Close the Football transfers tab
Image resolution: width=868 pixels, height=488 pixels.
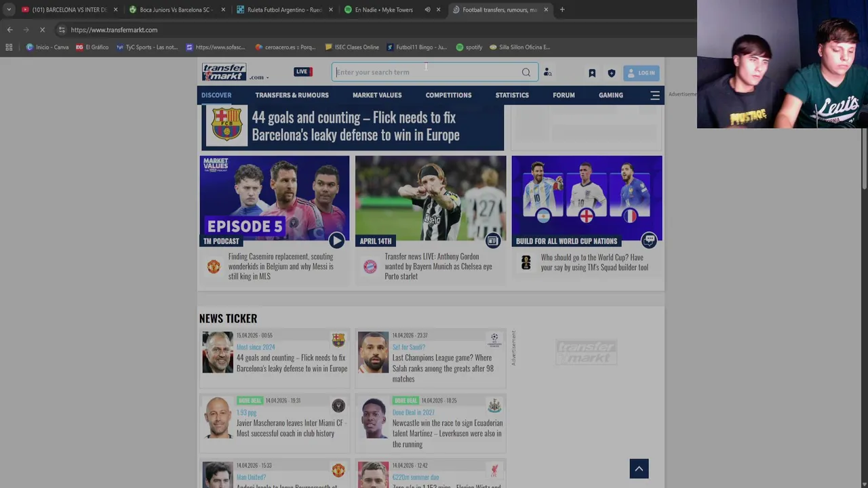tap(546, 9)
